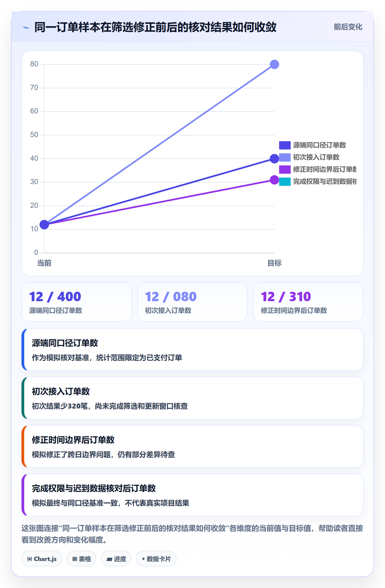
Task: Select the 完成权限与迟到数据核对后订单数 card
Action: click(x=193, y=495)
